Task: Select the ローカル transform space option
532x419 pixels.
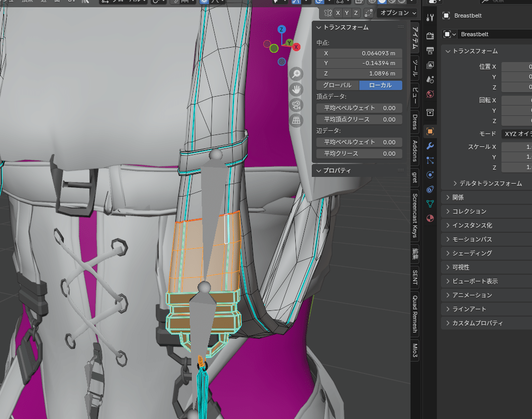Action: click(380, 85)
